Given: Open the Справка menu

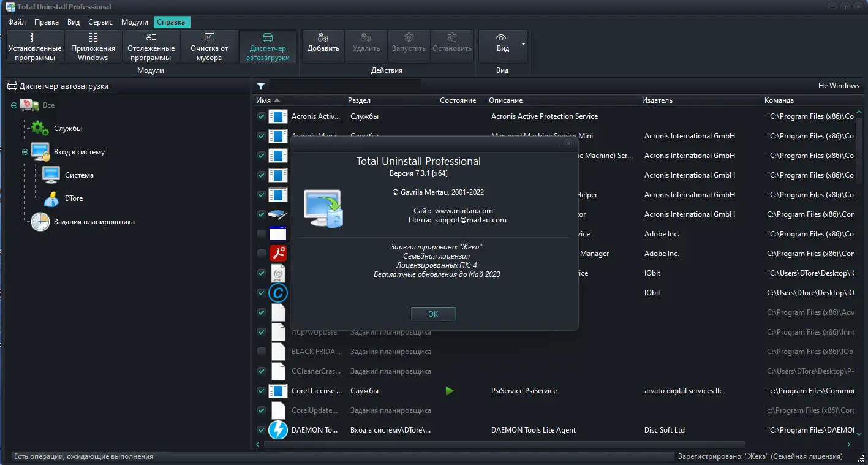Looking at the screenshot, I should [x=171, y=22].
